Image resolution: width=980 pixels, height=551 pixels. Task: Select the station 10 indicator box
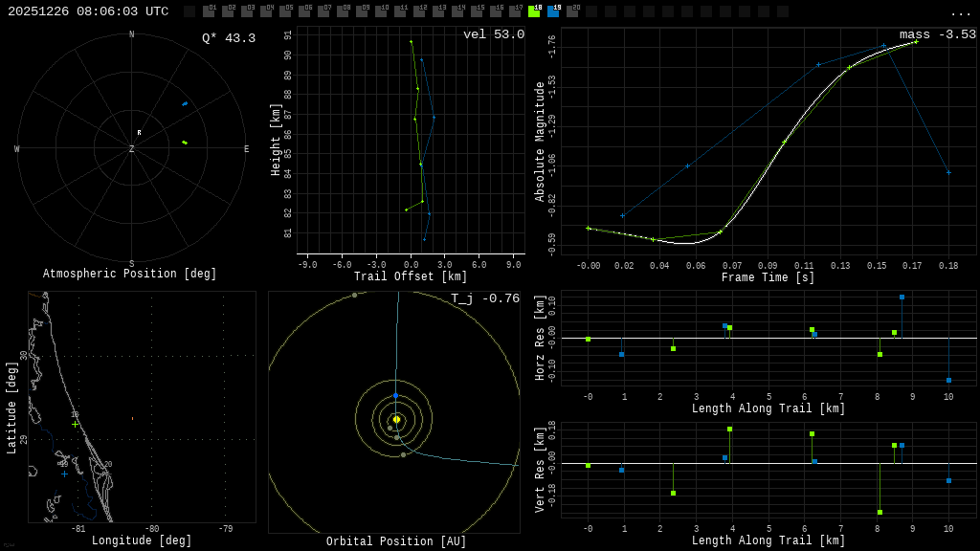coord(381,11)
